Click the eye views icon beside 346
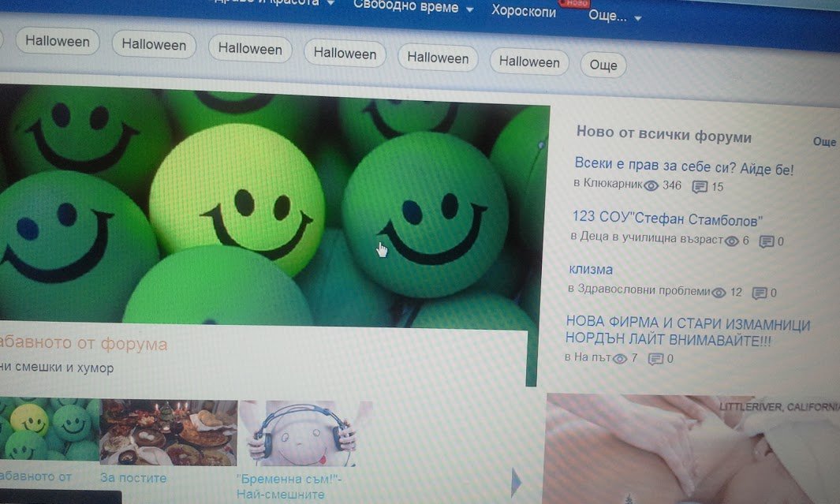Screen dimensions: 840x504 point(651,186)
